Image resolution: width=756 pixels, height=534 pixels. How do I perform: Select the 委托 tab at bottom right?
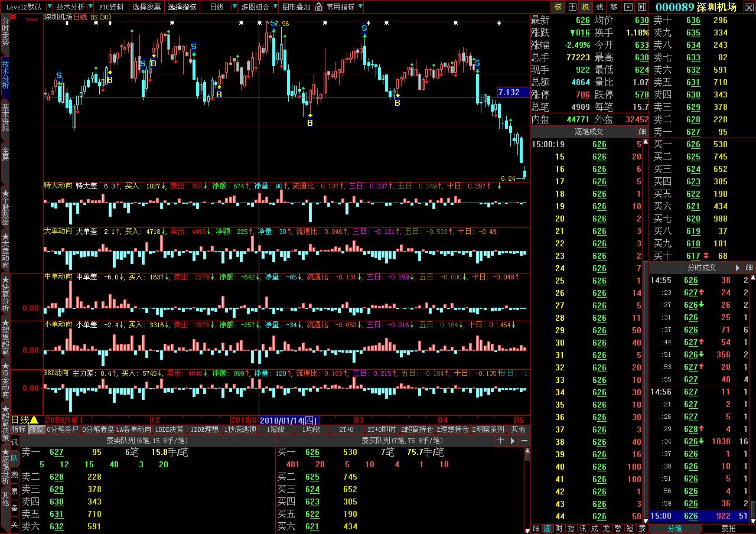tap(729, 528)
